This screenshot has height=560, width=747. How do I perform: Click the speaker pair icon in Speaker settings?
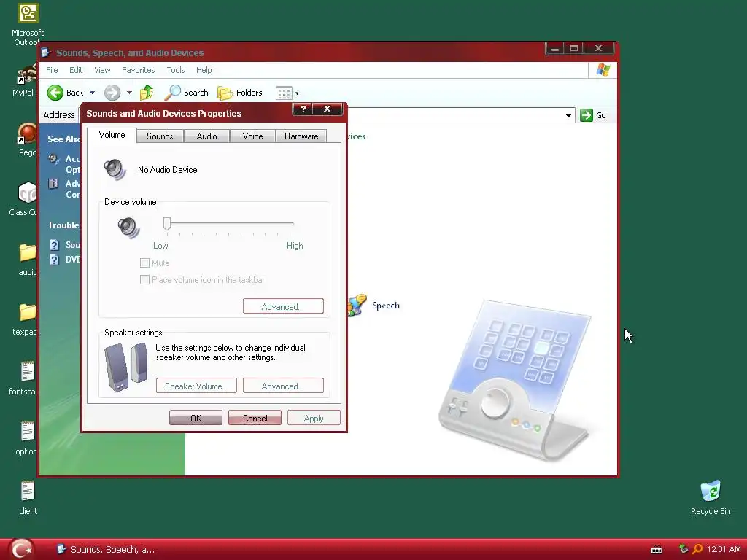(x=125, y=367)
